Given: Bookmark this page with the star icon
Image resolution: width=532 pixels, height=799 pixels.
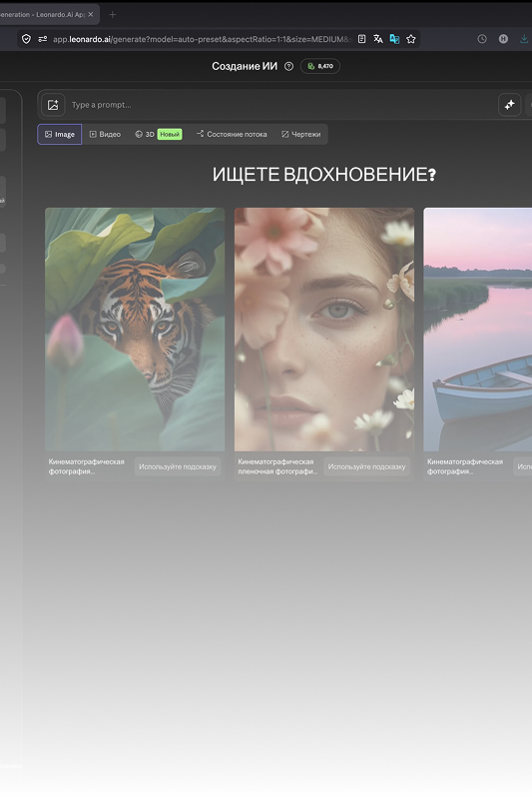Looking at the screenshot, I should (x=411, y=39).
